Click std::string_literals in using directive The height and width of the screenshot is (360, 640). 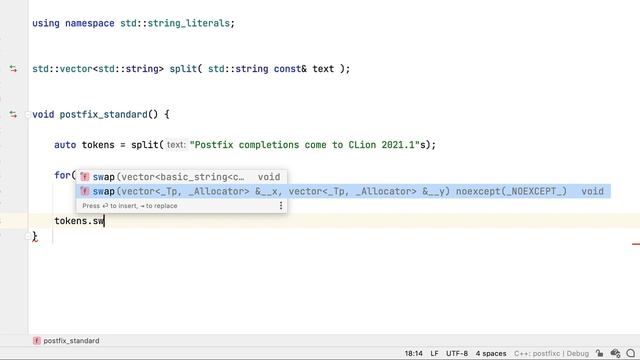[x=175, y=23]
